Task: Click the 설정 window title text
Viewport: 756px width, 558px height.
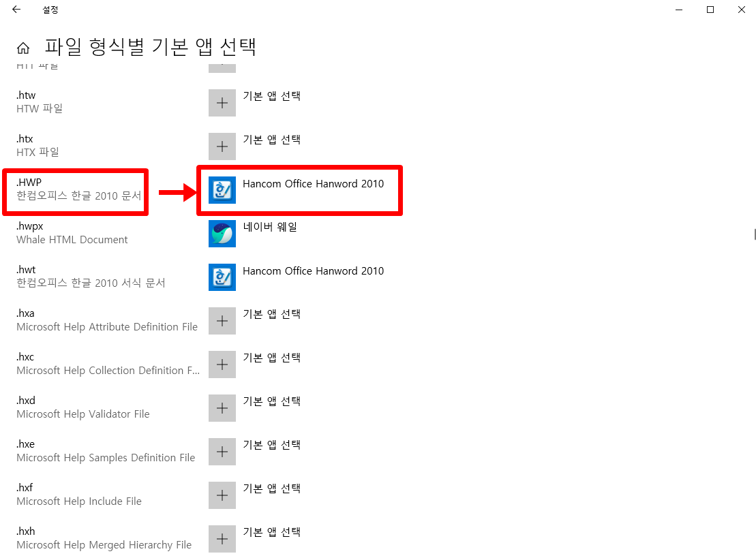Action: (x=50, y=10)
